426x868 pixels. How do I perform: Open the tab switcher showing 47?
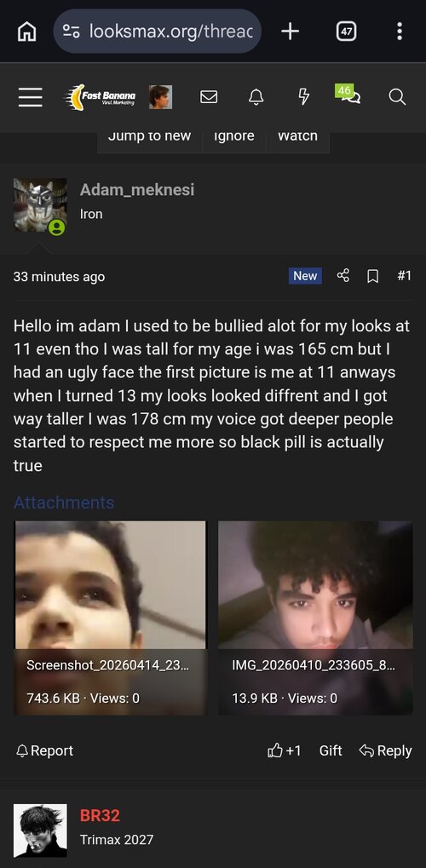point(346,32)
